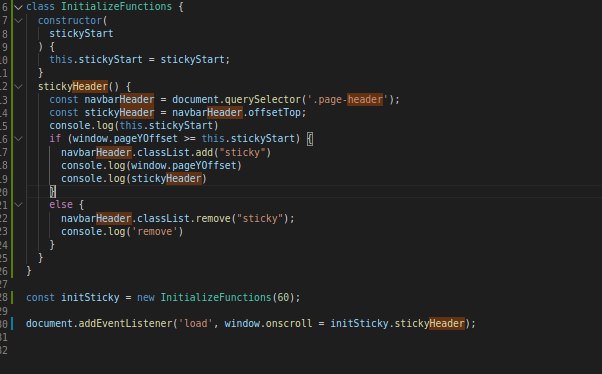
Task: Click 'navbarHeader.classList.add("sticky")' line
Action: pos(166,152)
